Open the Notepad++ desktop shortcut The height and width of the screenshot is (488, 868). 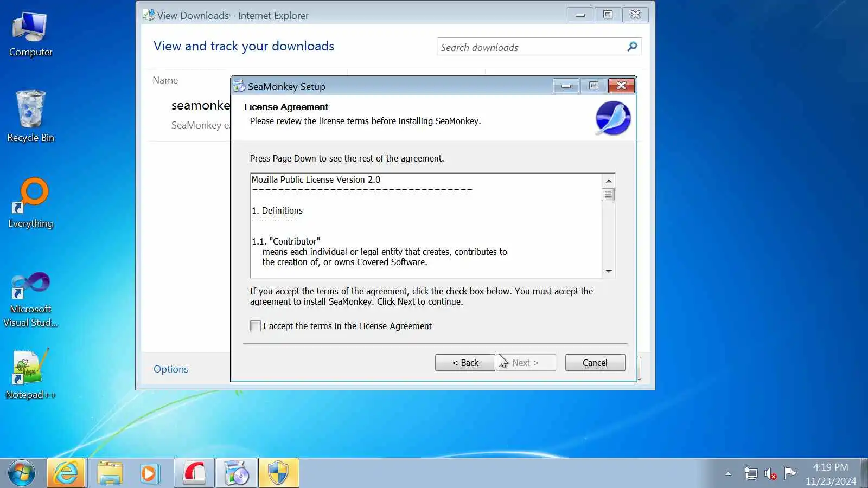(30, 374)
